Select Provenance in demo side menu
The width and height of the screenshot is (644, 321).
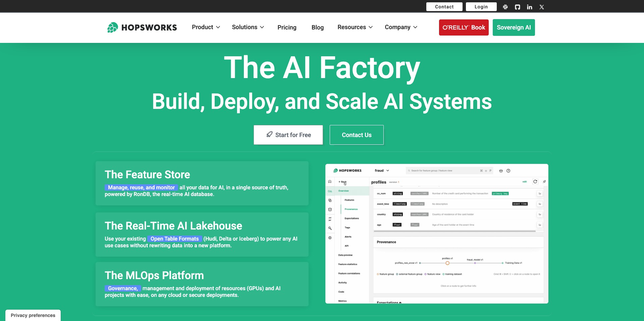point(351,209)
